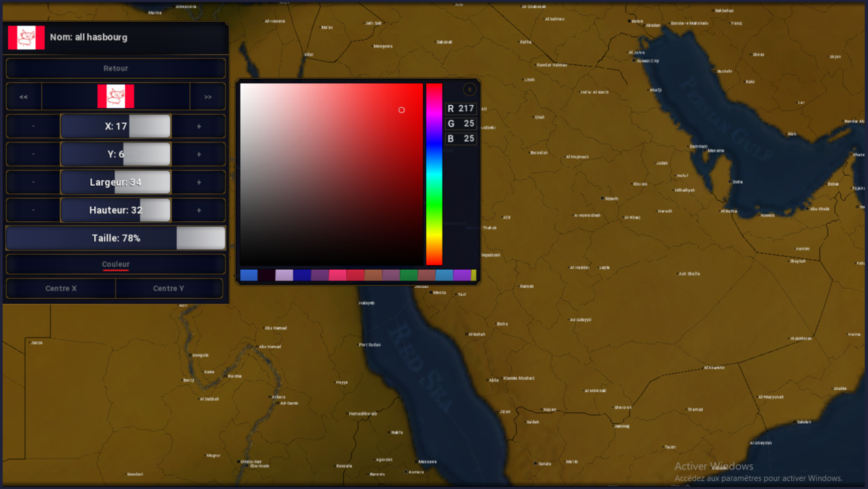Pick the green preset color swatch
Screen dimensions: 868x489
click(x=409, y=275)
